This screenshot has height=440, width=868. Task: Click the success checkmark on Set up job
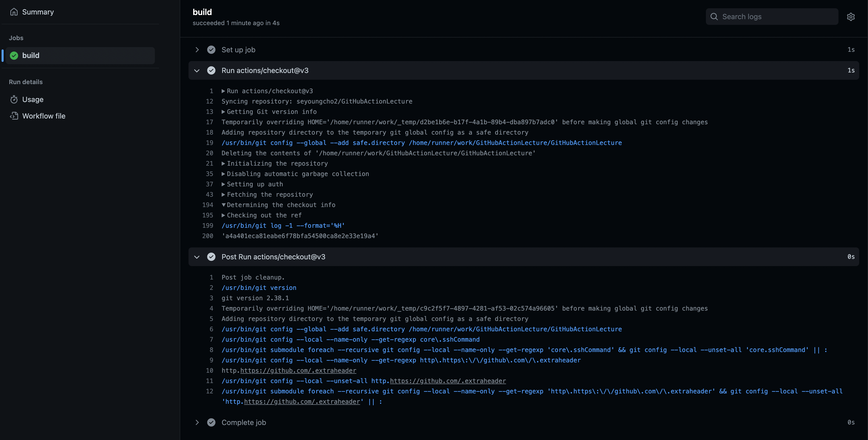211,49
